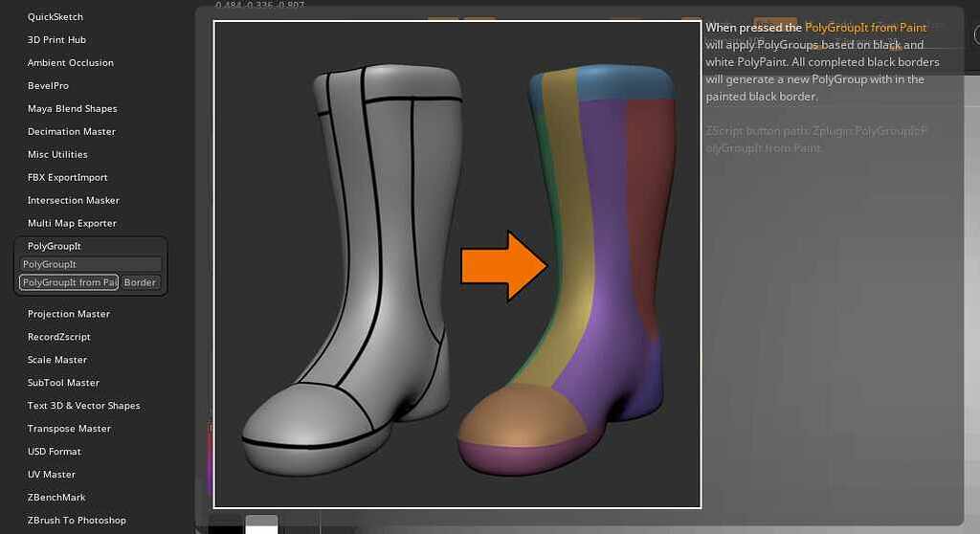
Task: Open ZBrush To Photoshop plugin
Action: (77, 521)
